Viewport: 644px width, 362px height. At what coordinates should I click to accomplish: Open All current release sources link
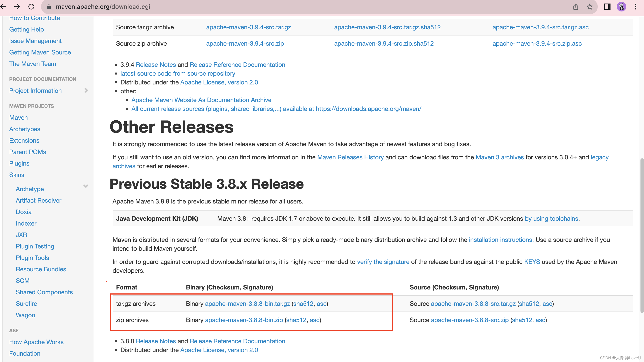tap(276, 109)
